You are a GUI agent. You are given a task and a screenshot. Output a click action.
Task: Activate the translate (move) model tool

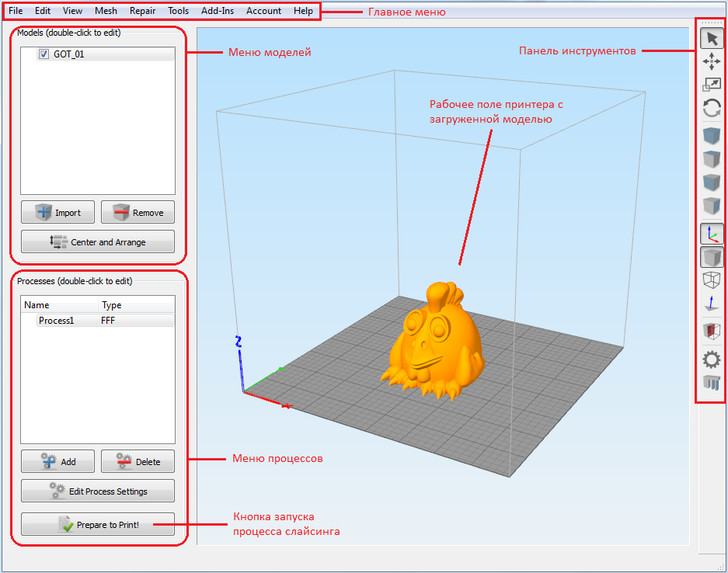[712, 61]
